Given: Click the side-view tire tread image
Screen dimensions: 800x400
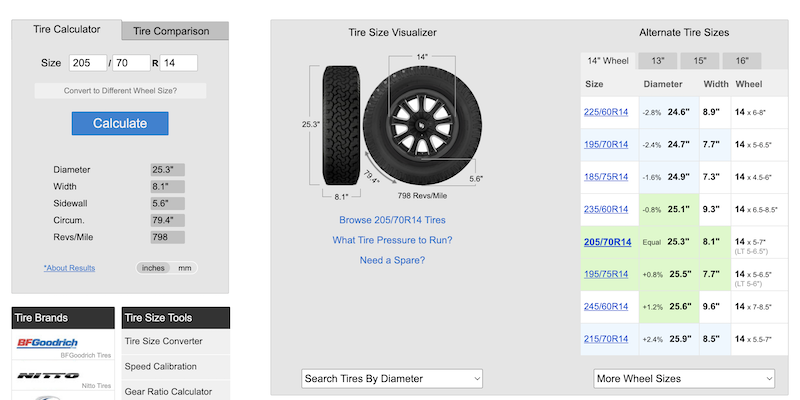Looking at the screenshot, I should (341, 125).
